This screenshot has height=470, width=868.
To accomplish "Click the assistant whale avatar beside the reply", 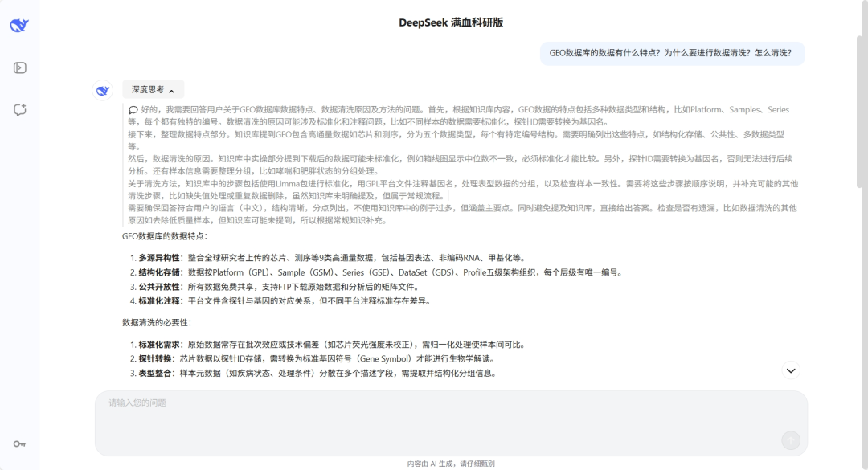I will (x=102, y=90).
